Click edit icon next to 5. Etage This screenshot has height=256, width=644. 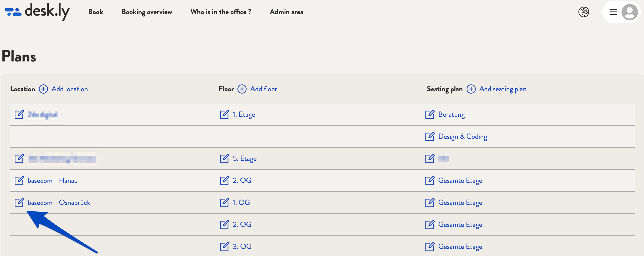point(224,159)
